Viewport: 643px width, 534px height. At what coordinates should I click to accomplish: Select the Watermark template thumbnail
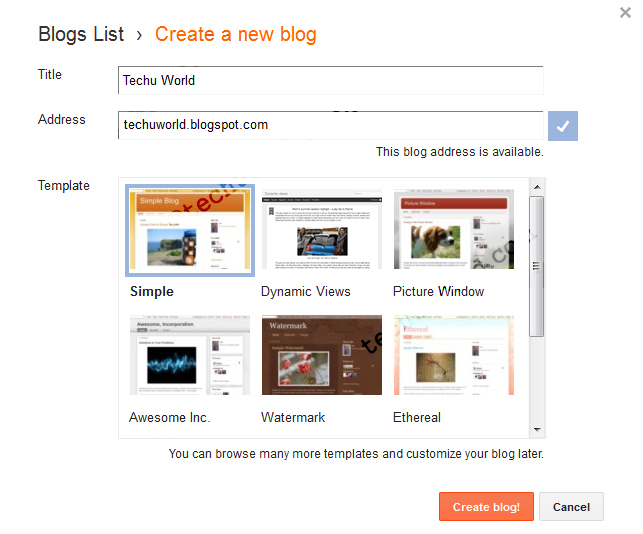(322, 355)
